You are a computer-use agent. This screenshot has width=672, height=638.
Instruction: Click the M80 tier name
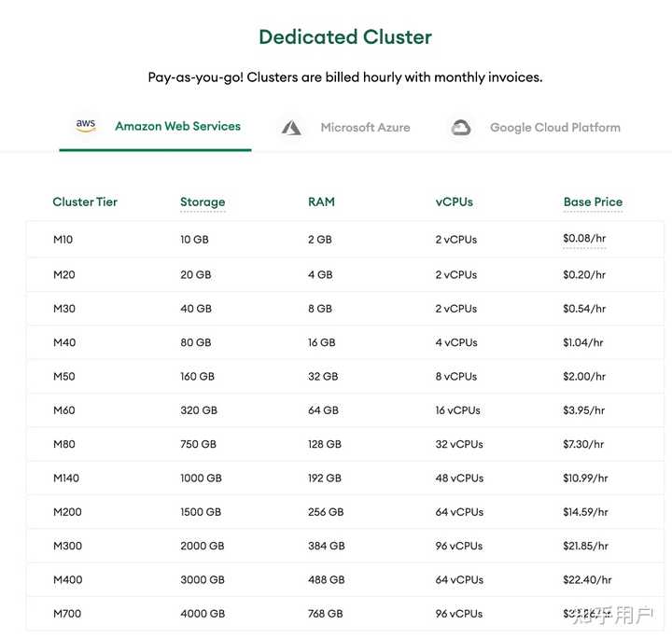pos(64,445)
